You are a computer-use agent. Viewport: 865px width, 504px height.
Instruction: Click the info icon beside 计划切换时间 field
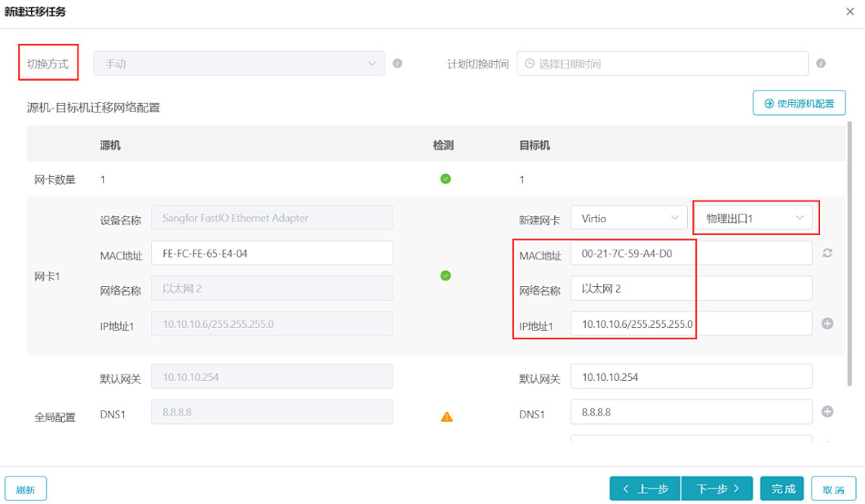coord(821,64)
